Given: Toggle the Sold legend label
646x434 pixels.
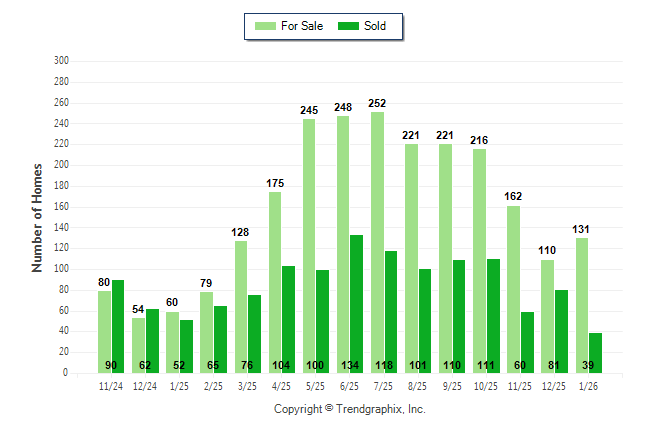Looking at the screenshot, I should pyautogui.click(x=375, y=26).
